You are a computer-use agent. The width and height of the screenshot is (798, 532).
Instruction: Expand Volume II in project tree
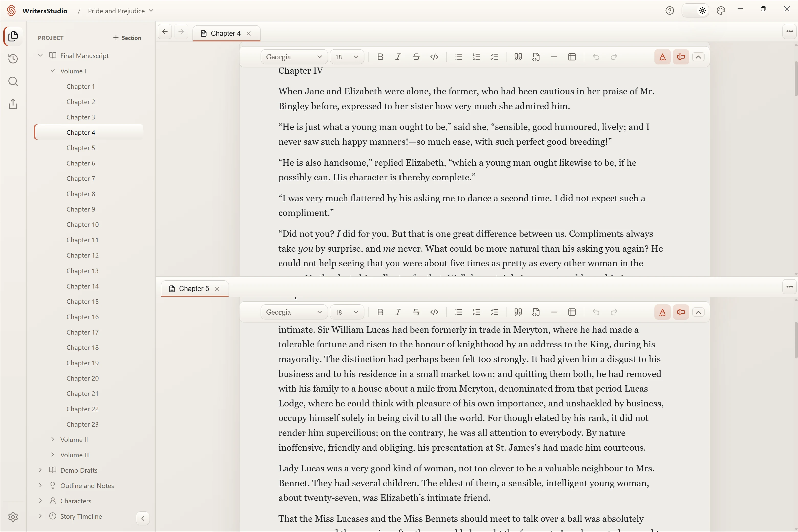(53, 439)
